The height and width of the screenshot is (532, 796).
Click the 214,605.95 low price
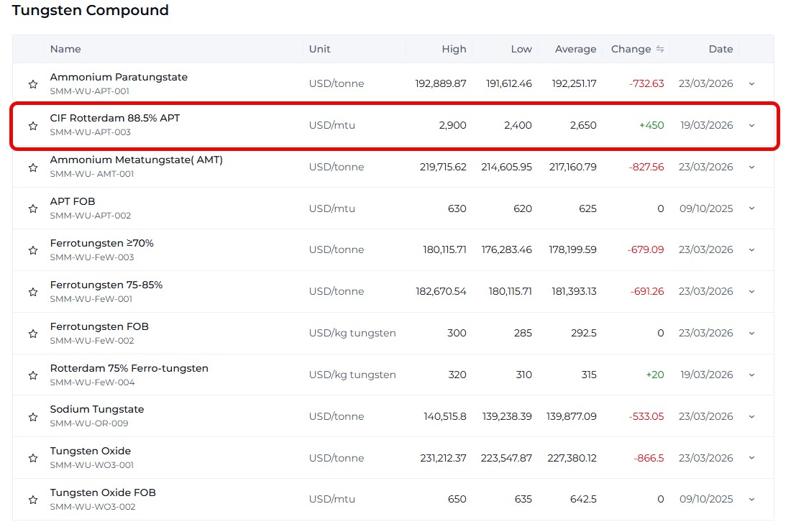coord(507,167)
